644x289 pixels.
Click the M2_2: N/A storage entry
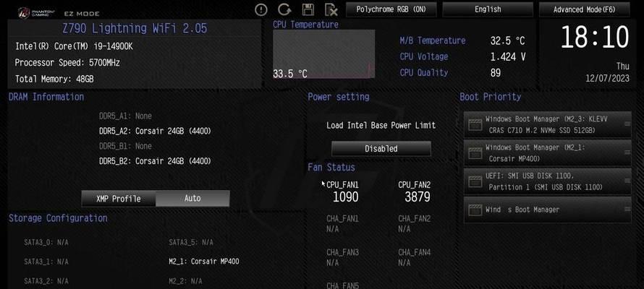(185, 281)
